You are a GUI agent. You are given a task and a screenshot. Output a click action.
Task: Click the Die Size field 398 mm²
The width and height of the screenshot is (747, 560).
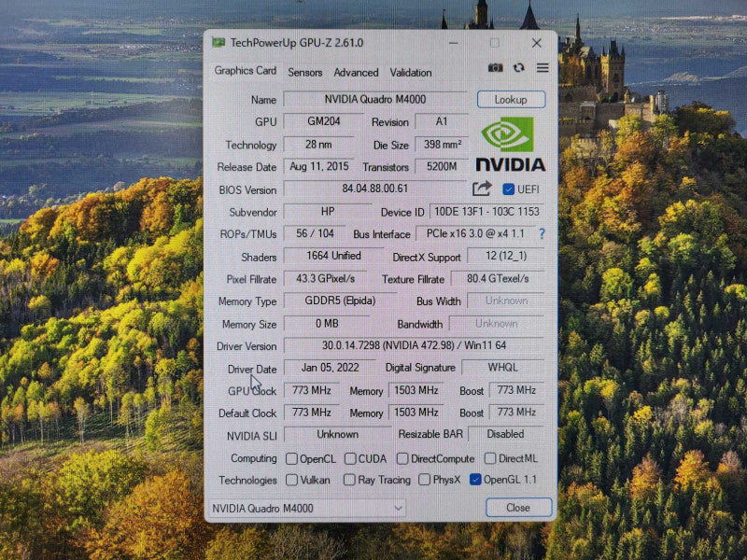[442, 145]
